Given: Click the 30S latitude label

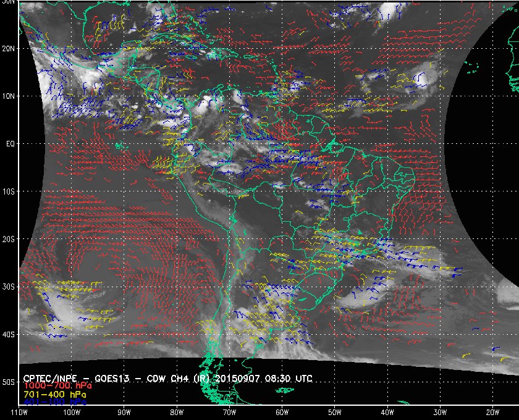Looking at the screenshot, I should click(9, 287).
